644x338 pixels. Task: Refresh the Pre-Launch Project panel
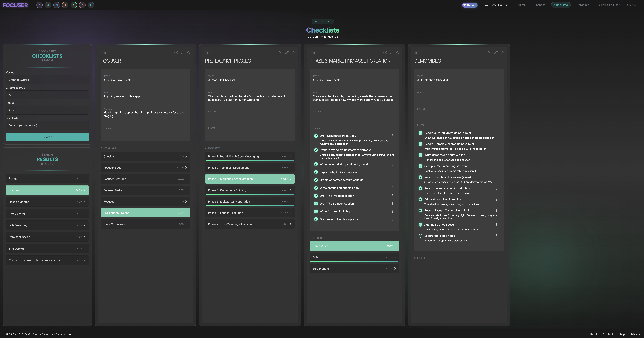point(293,53)
